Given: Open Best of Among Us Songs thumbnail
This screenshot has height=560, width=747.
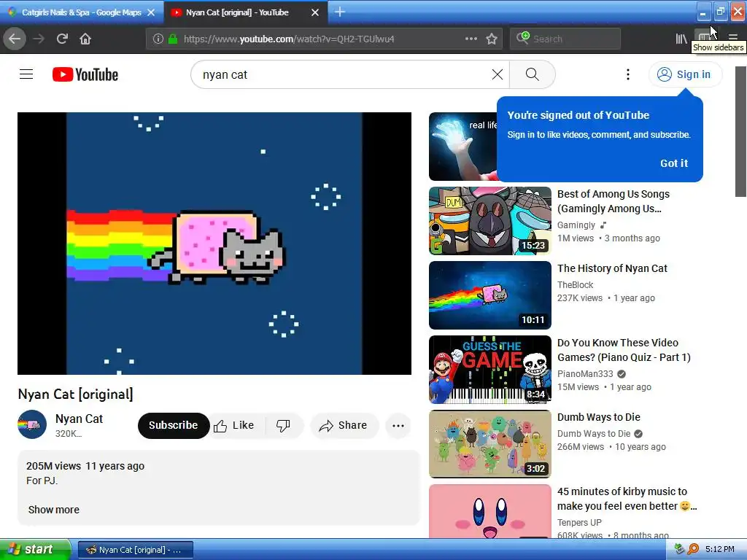Looking at the screenshot, I should [x=489, y=221].
